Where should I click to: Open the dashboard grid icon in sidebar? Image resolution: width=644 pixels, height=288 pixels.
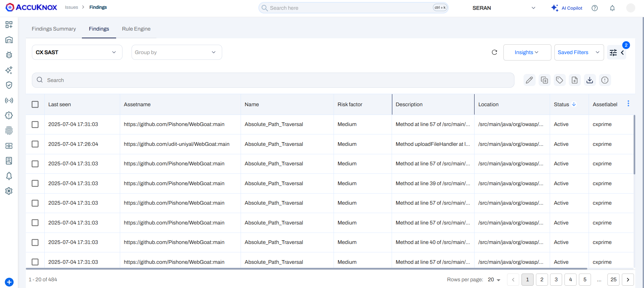pyautogui.click(x=9, y=25)
